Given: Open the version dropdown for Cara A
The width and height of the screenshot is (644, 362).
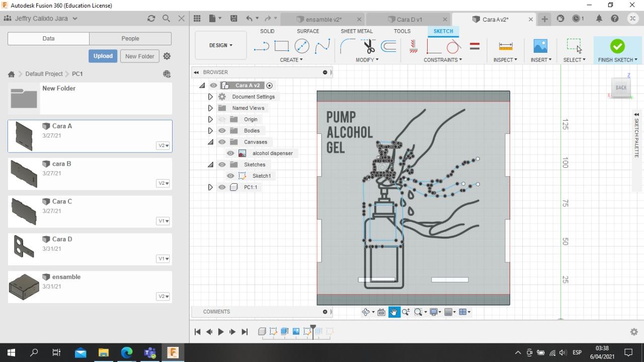Looking at the screenshot, I should [164, 146].
